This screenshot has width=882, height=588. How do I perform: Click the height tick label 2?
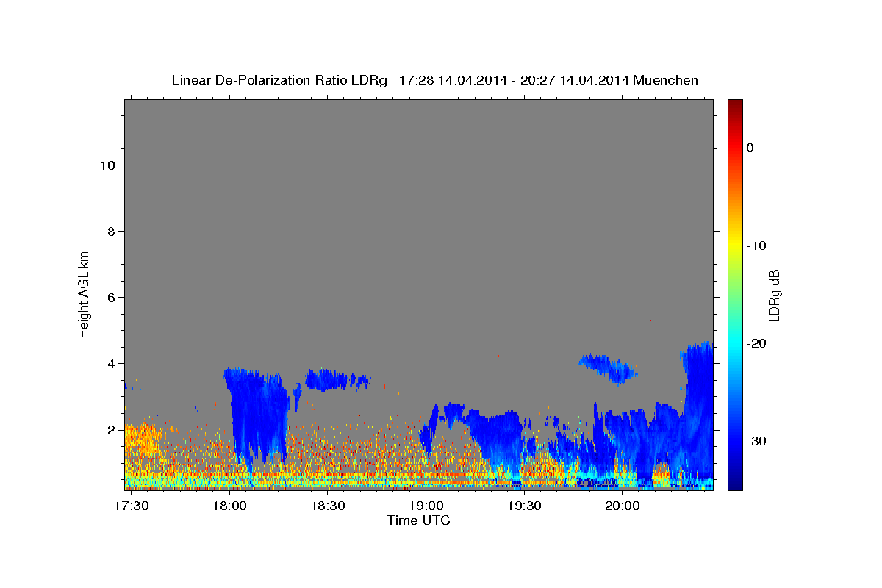tap(111, 429)
